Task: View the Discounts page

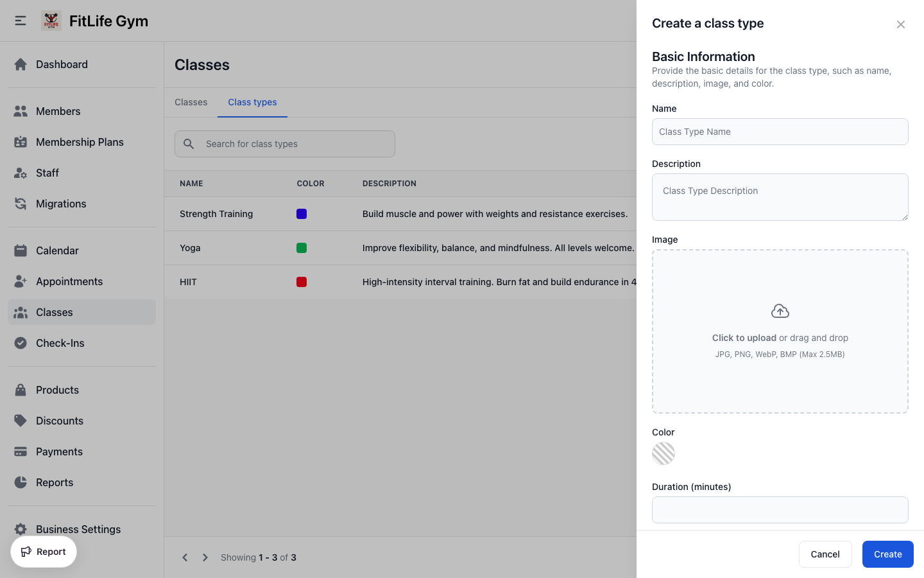Action: coord(60,421)
